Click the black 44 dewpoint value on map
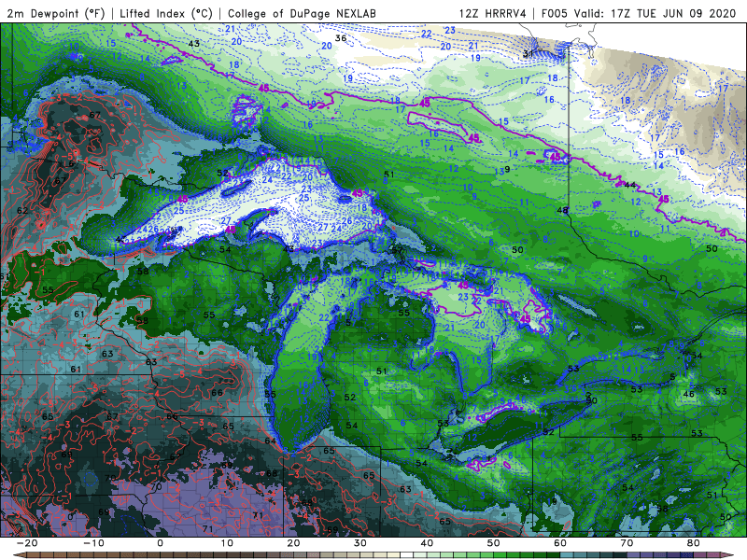 (630, 185)
